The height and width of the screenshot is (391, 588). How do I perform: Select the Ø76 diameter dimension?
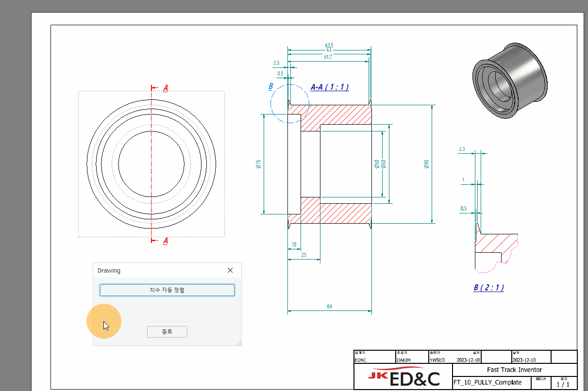(258, 164)
